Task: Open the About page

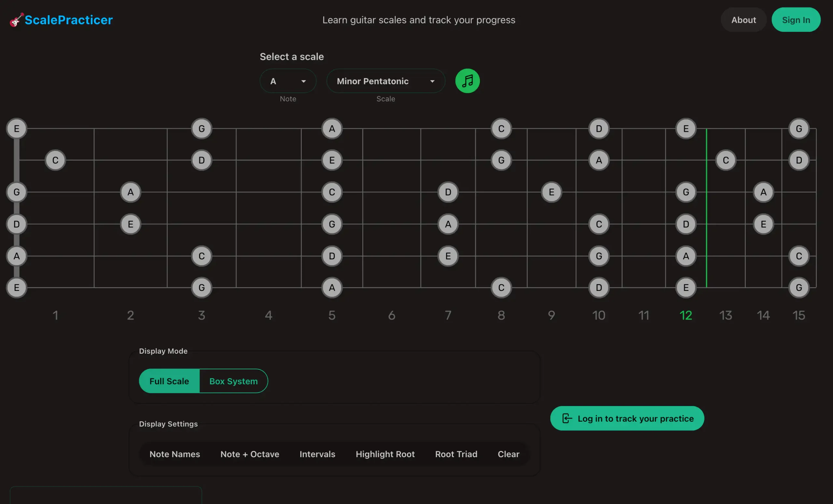Action: coord(744,20)
